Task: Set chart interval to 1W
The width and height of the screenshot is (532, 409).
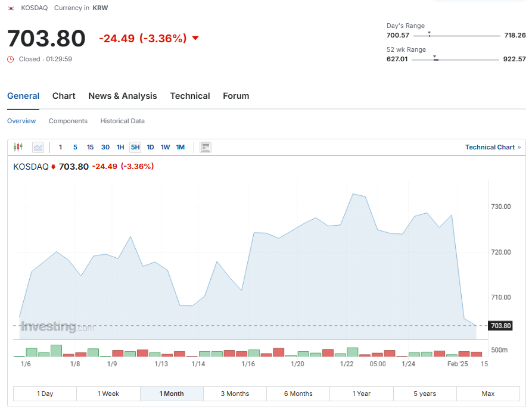Action: (x=165, y=147)
